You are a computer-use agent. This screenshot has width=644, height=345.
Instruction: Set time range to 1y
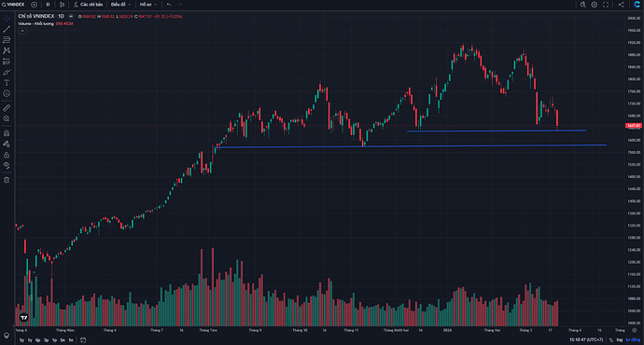pyautogui.click(x=30, y=340)
